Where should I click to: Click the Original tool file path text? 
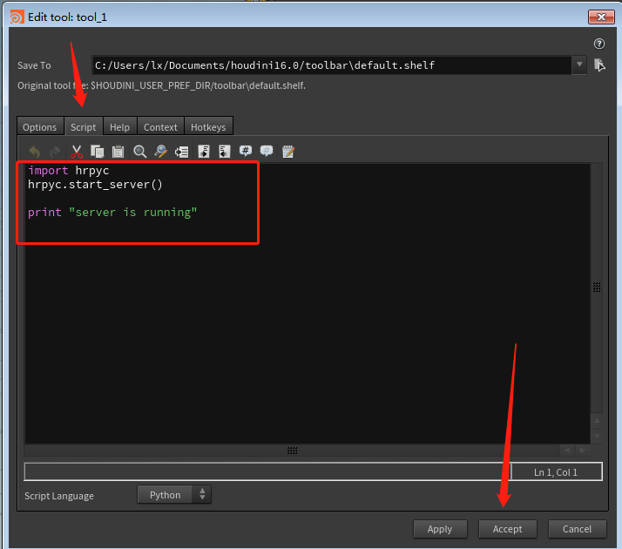tap(161, 86)
